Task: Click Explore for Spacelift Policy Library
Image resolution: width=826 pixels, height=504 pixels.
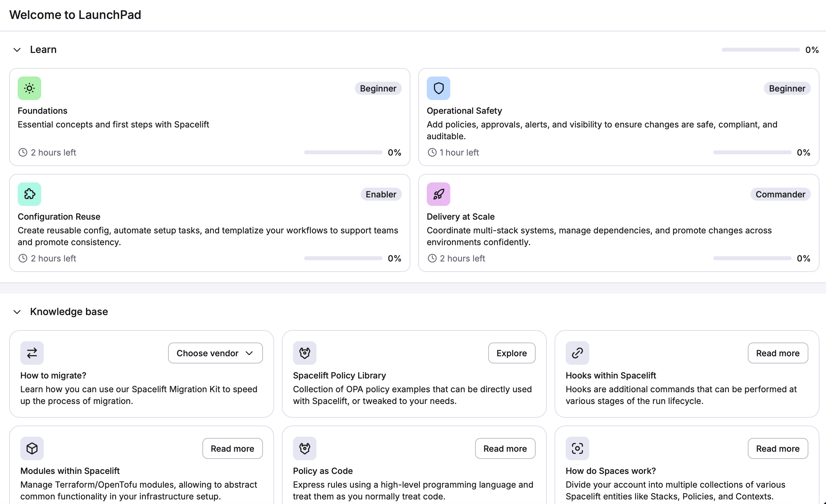Action: pos(511,353)
